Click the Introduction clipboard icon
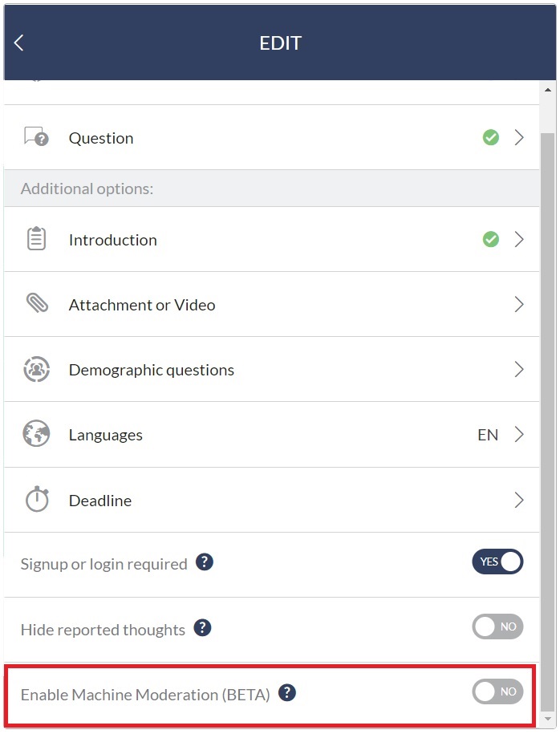This screenshot has height=734, width=560. click(37, 239)
